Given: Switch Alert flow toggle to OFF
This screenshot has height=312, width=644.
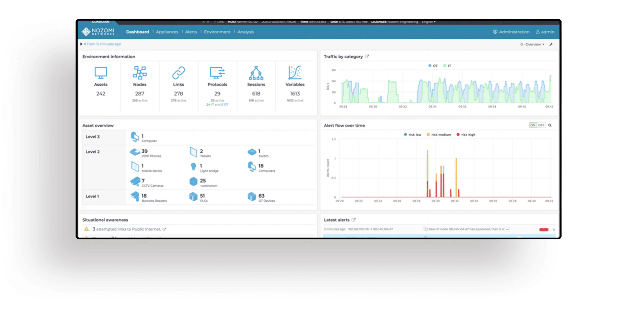Looking at the screenshot, I should tap(541, 125).
